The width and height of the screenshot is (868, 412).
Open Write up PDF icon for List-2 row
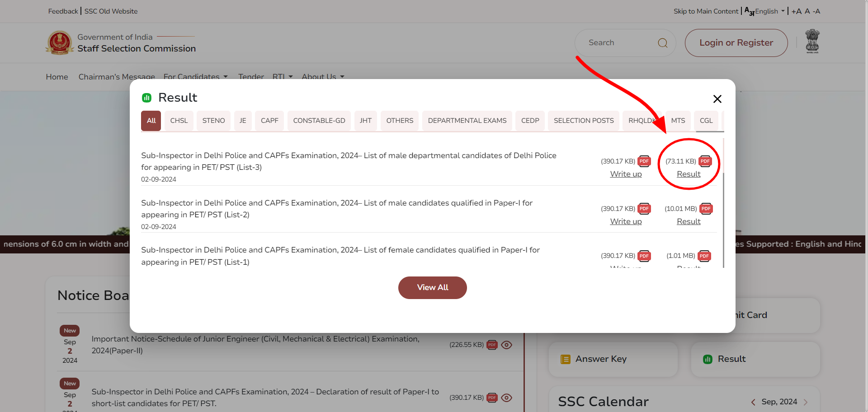click(x=644, y=209)
